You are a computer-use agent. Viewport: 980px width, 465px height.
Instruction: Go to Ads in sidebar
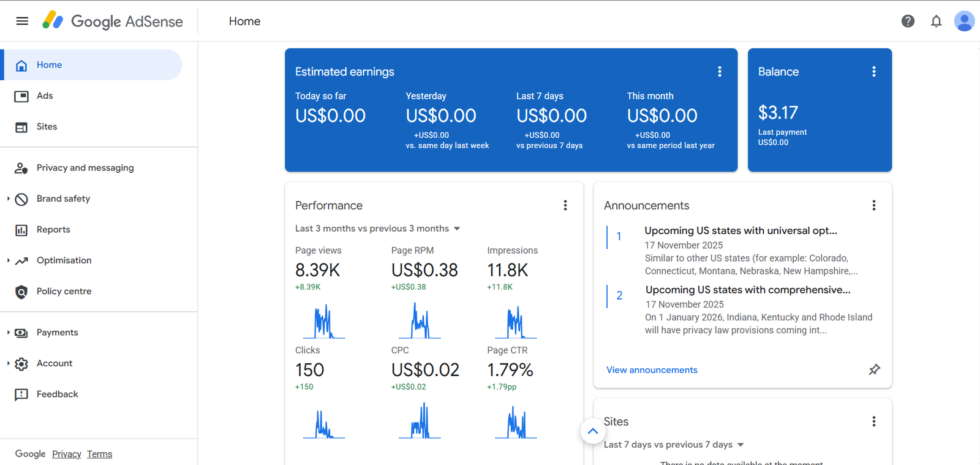(45, 96)
